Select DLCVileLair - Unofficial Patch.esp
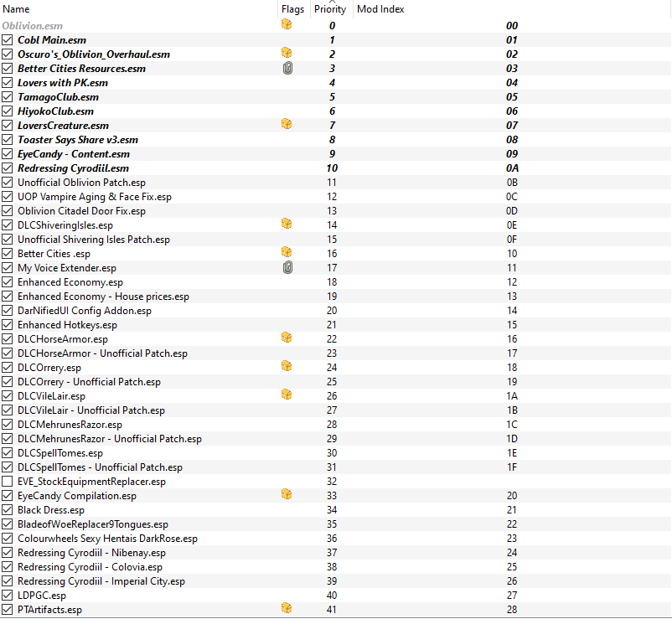672x619 pixels. click(91, 410)
